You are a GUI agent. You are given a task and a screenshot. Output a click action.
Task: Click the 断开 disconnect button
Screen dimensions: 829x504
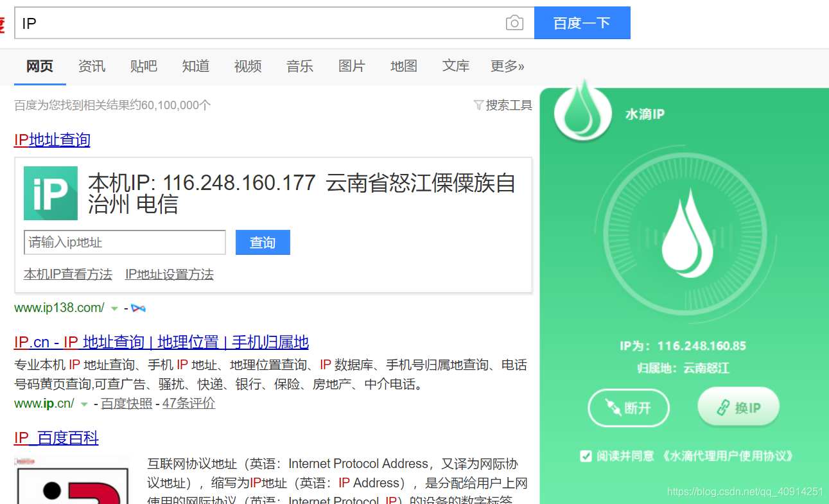pyautogui.click(x=629, y=408)
